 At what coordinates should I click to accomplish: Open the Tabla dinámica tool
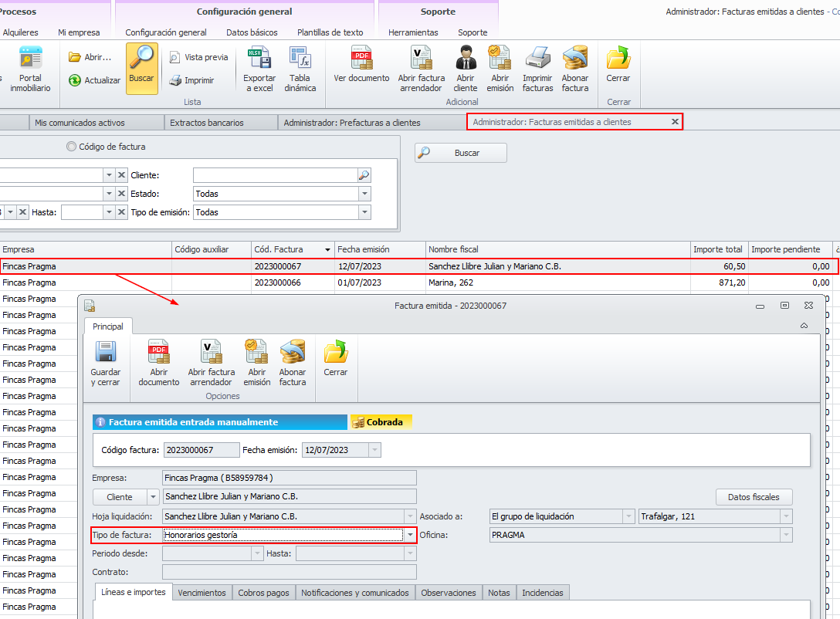pos(300,69)
